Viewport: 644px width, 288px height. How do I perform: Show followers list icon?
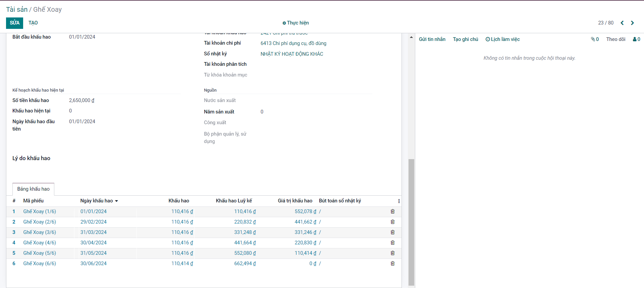coord(636,39)
